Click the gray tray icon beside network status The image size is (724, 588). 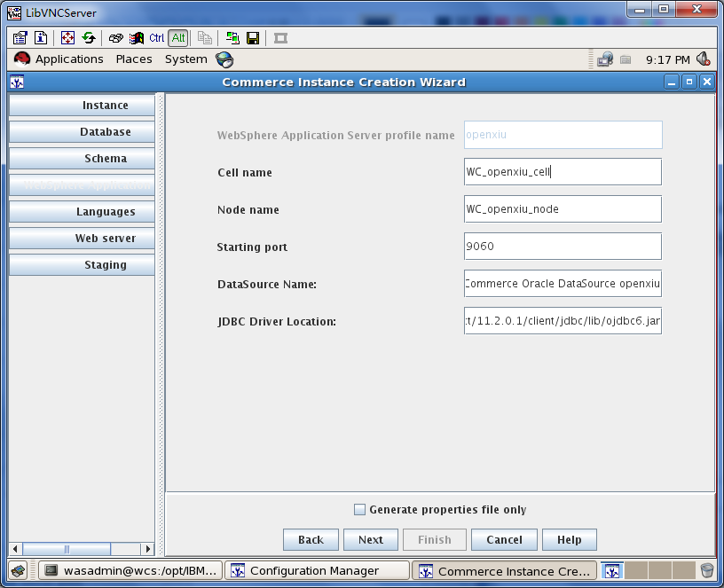(x=626, y=59)
